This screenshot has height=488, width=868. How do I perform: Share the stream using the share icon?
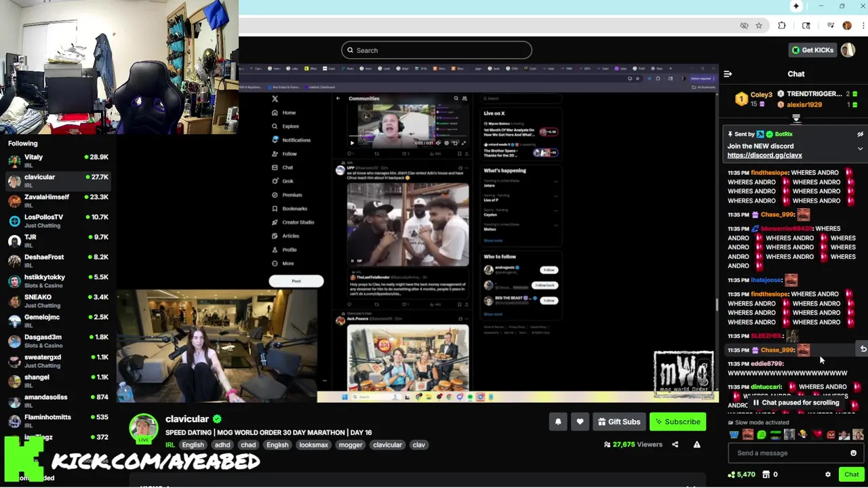tap(675, 445)
